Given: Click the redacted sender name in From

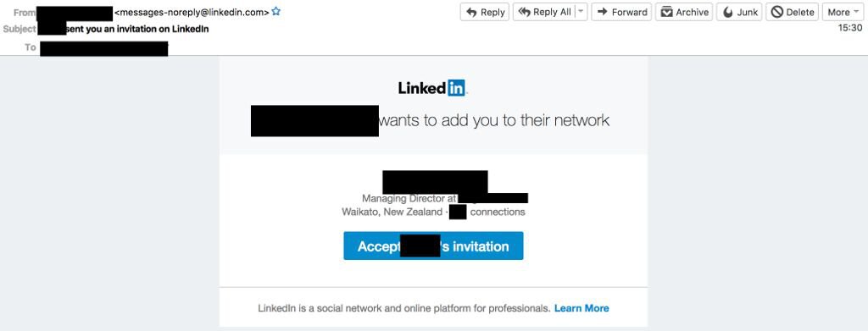Looking at the screenshot, I should pyautogui.click(x=75, y=12).
